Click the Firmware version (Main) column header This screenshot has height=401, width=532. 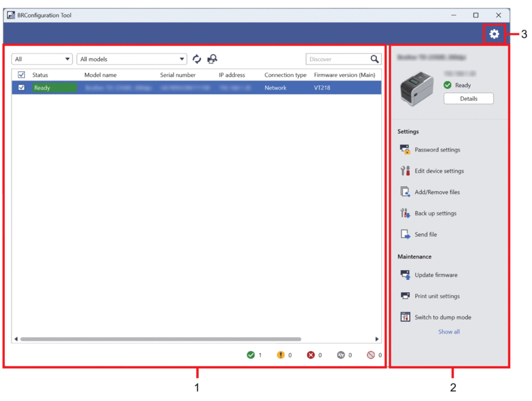pyautogui.click(x=344, y=75)
